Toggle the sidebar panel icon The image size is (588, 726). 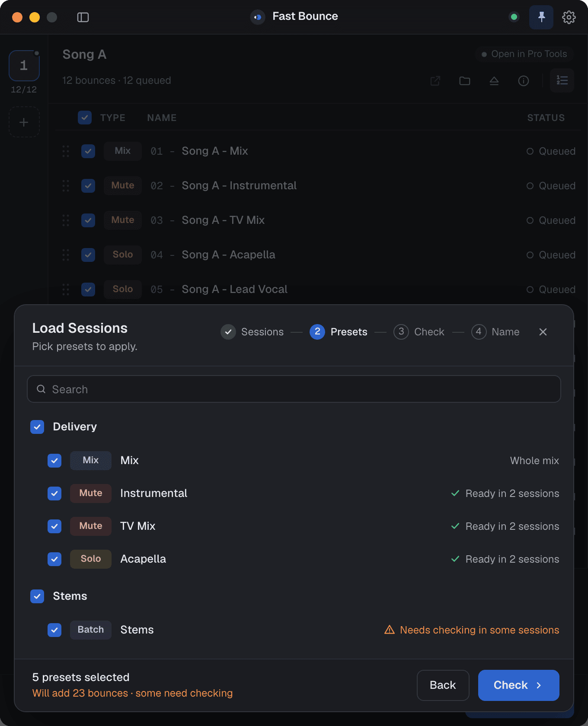click(x=83, y=17)
